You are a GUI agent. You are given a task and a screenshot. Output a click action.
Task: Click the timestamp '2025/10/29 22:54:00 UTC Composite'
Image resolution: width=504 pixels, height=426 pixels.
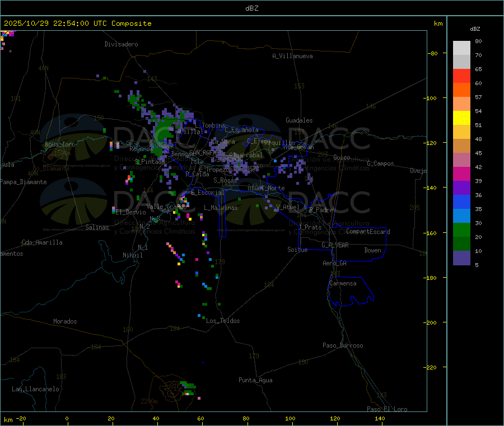click(77, 24)
